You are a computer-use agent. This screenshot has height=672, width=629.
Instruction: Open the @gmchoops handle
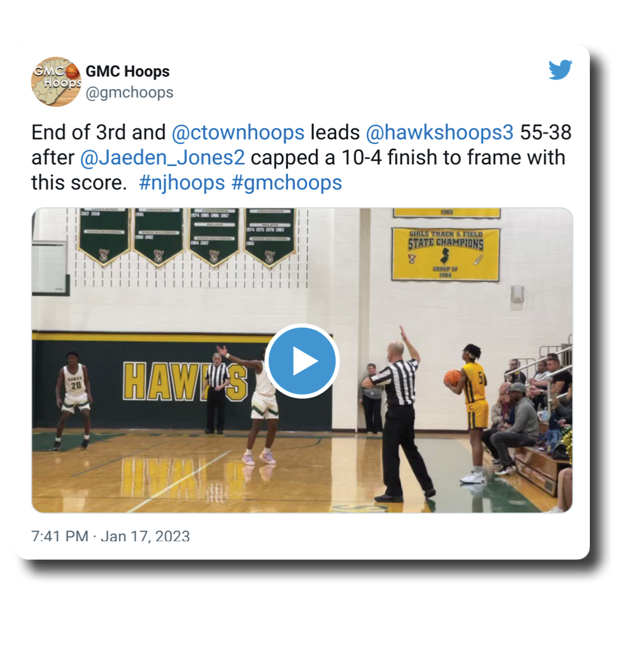point(129,92)
